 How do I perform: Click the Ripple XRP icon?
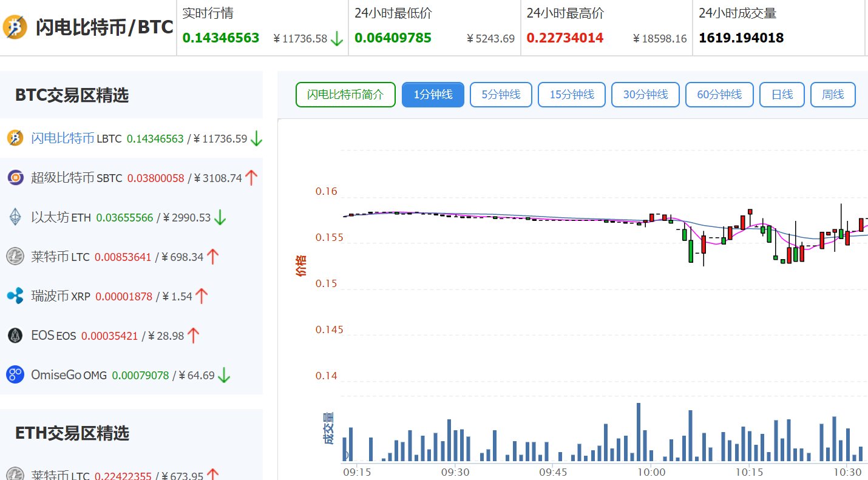click(x=15, y=296)
